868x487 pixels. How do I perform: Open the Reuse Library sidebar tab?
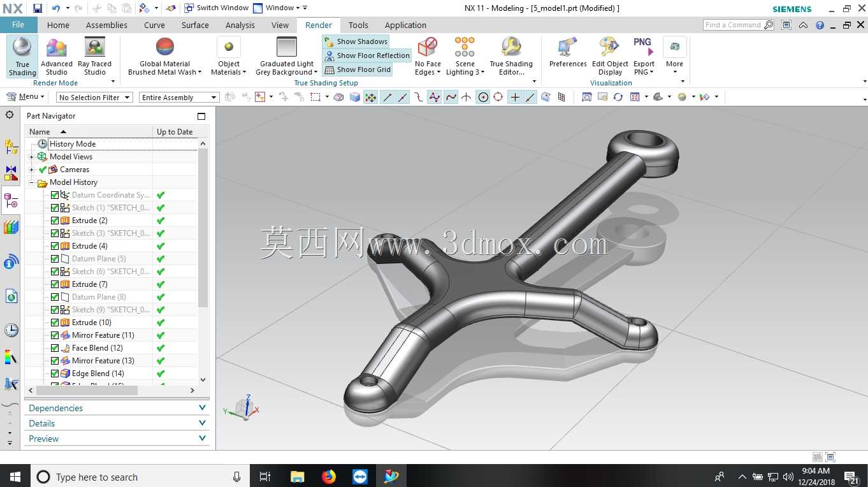(x=11, y=228)
